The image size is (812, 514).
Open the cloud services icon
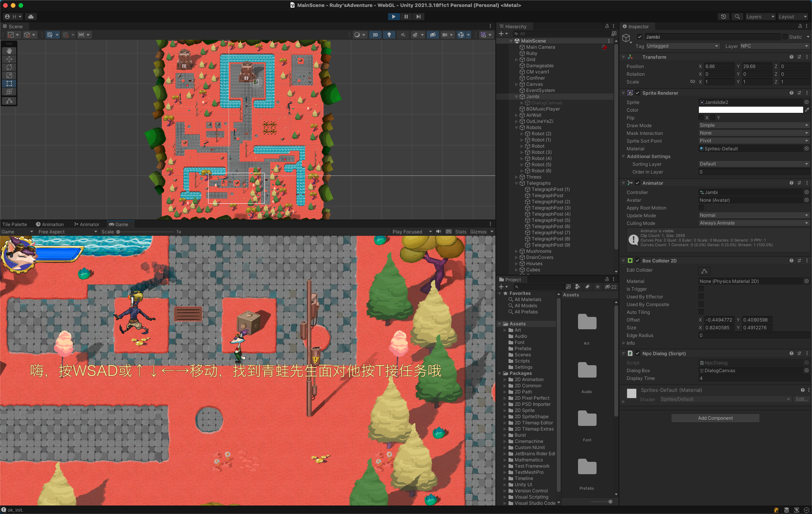31,17
